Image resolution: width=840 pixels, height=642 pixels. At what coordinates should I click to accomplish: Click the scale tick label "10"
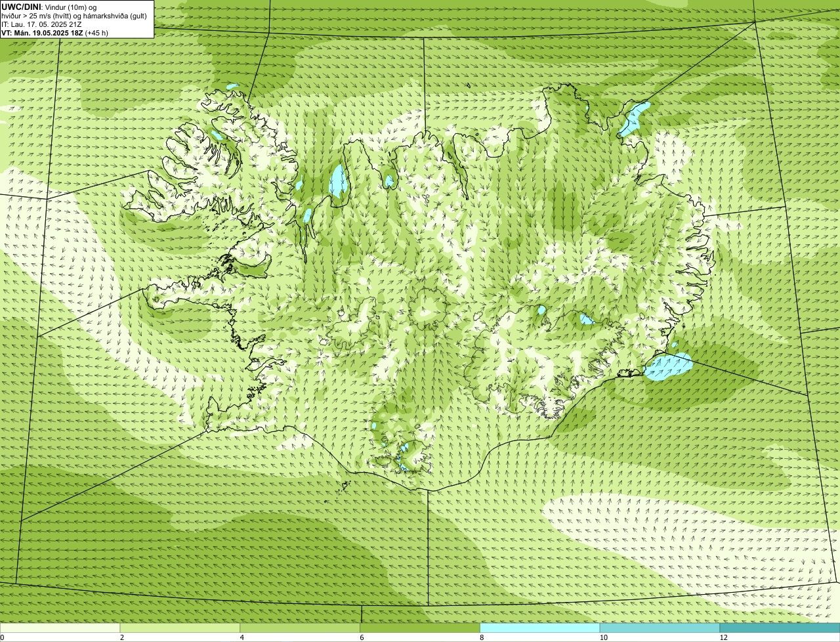tap(603, 637)
